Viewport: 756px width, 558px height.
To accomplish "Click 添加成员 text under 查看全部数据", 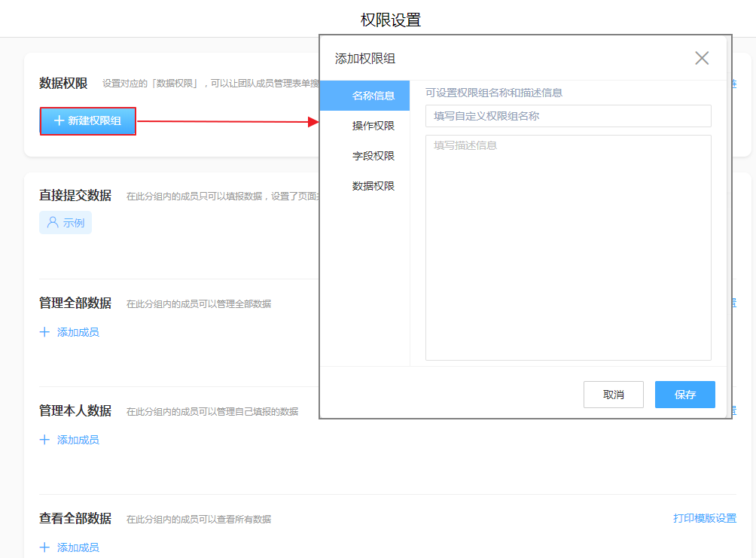I will point(78,547).
